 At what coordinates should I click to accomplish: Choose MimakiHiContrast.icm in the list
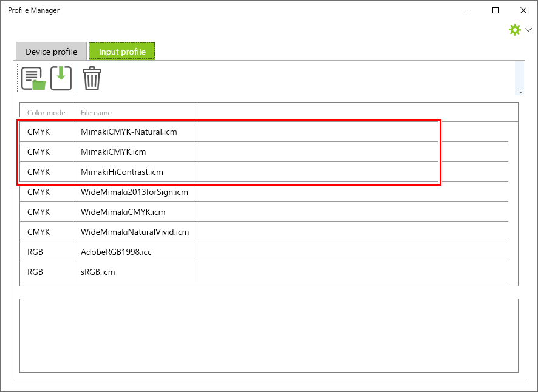122,172
